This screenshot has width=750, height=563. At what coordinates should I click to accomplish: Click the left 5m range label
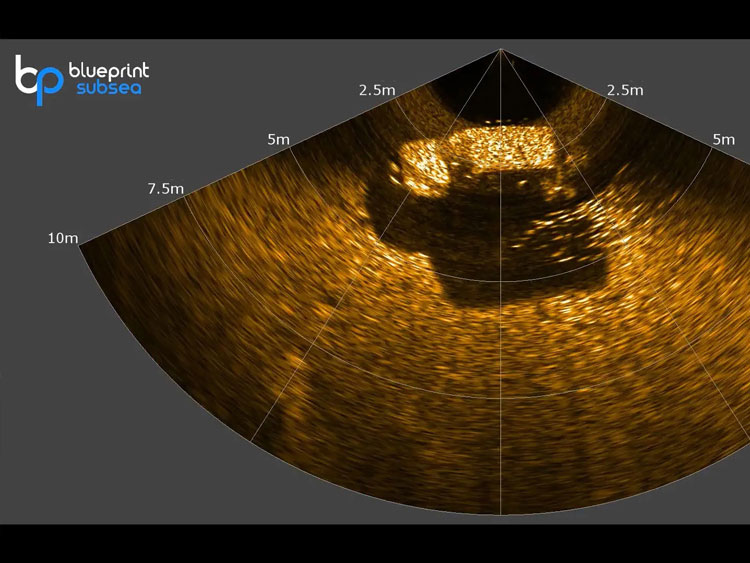(278, 140)
